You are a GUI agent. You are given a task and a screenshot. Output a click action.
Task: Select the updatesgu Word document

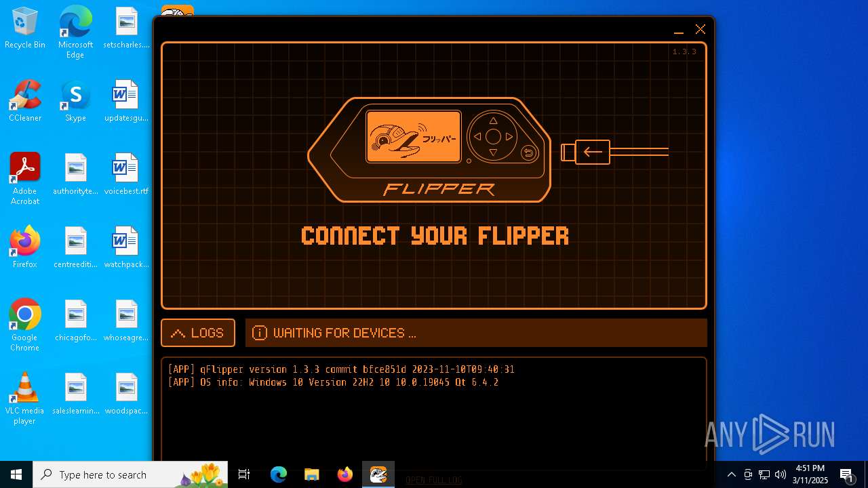(x=126, y=102)
